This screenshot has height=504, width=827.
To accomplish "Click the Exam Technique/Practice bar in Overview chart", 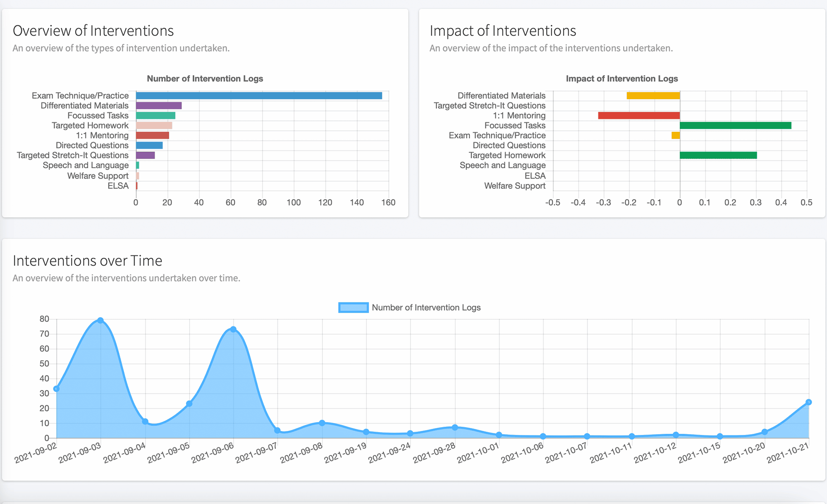I will click(x=259, y=96).
